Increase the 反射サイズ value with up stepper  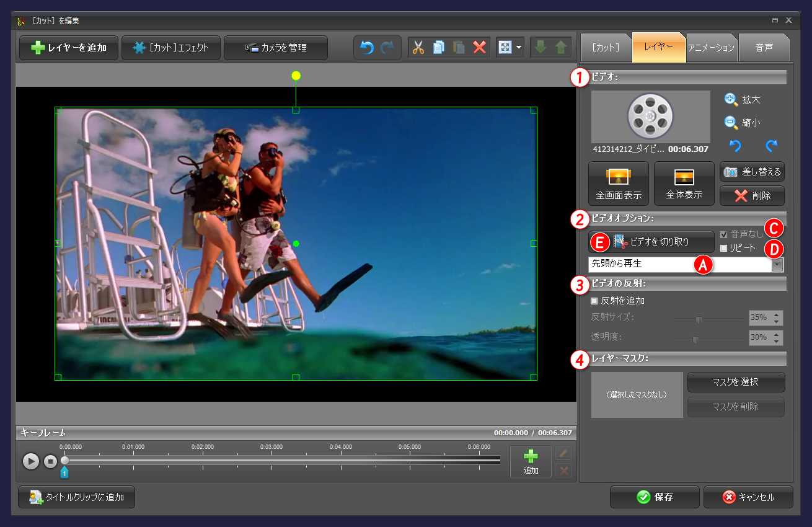pos(777,314)
